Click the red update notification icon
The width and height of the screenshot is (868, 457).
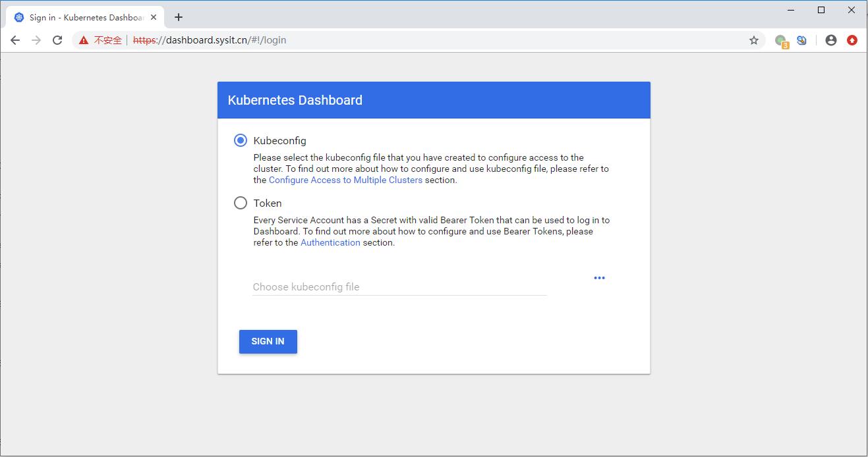click(x=853, y=40)
